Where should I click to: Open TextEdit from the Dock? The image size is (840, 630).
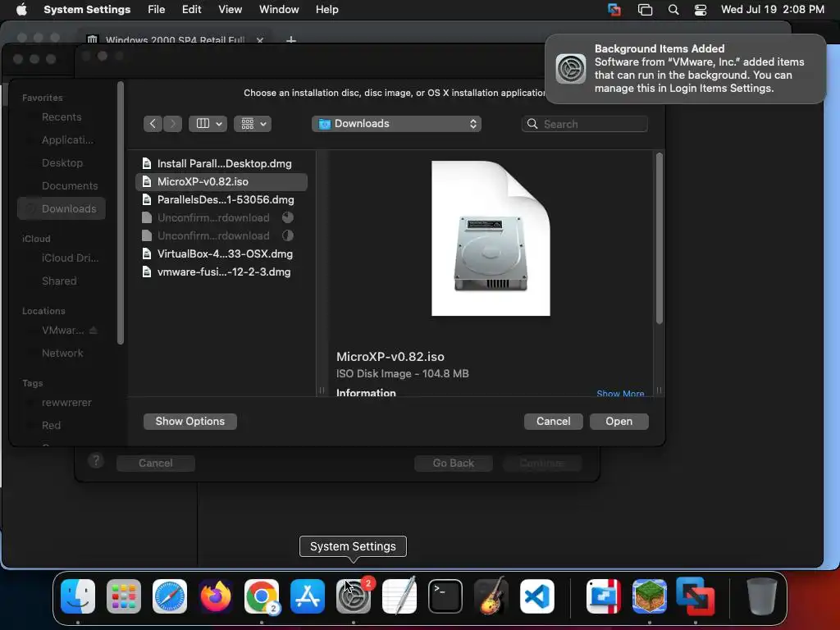coord(399,596)
